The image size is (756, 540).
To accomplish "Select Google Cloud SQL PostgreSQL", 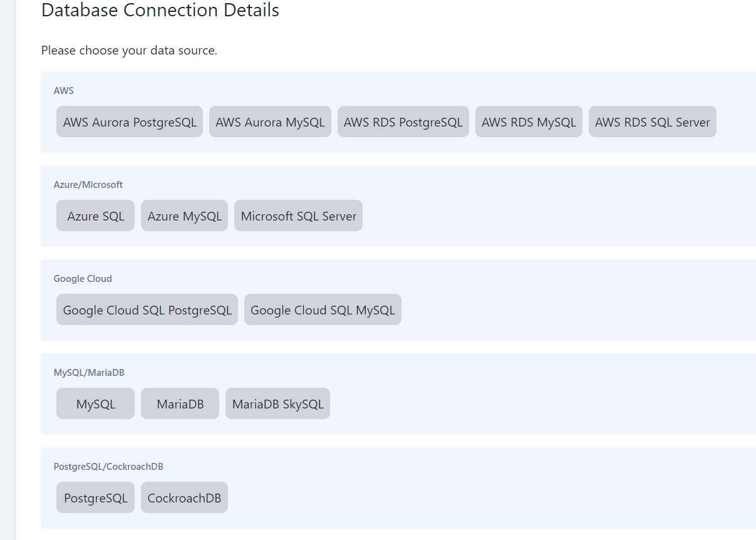I will coord(147,309).
